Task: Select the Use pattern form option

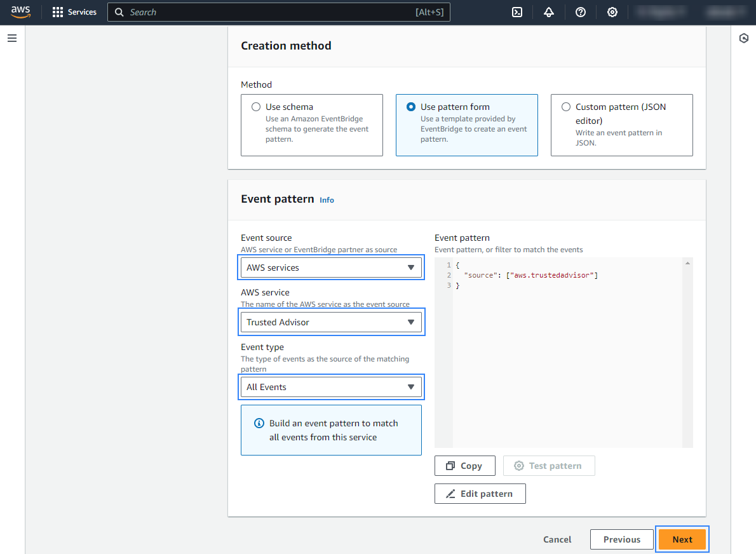Action: tap(411, 107)
